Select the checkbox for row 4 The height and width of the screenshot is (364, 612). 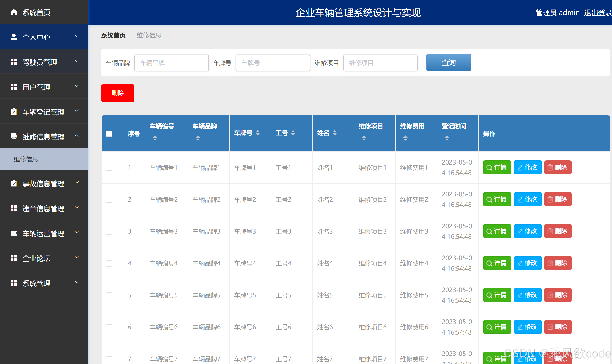109,263
